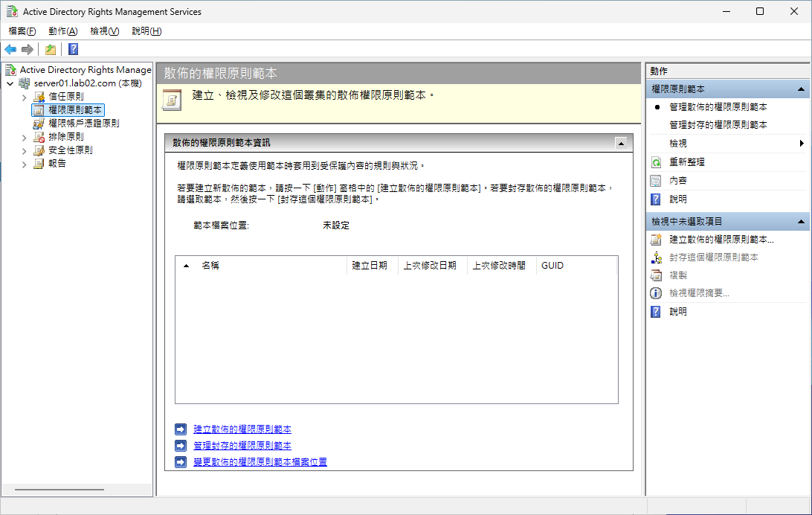The height and width of the screenshot is (515, 812).
Task: Click the 排除原則 tree icon
Action: coord(39,137)
